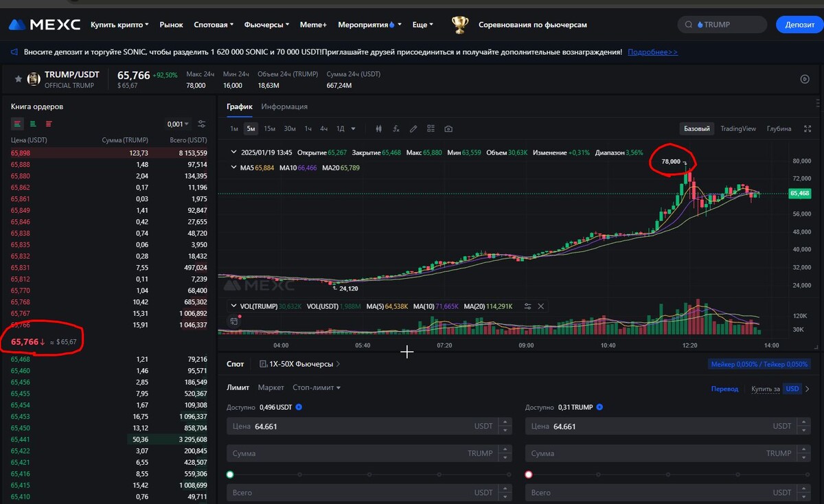Open Meme+ in top navigation
Viewport: 824px width, 504px height.
pyautogui.click(x=313, y=25)
